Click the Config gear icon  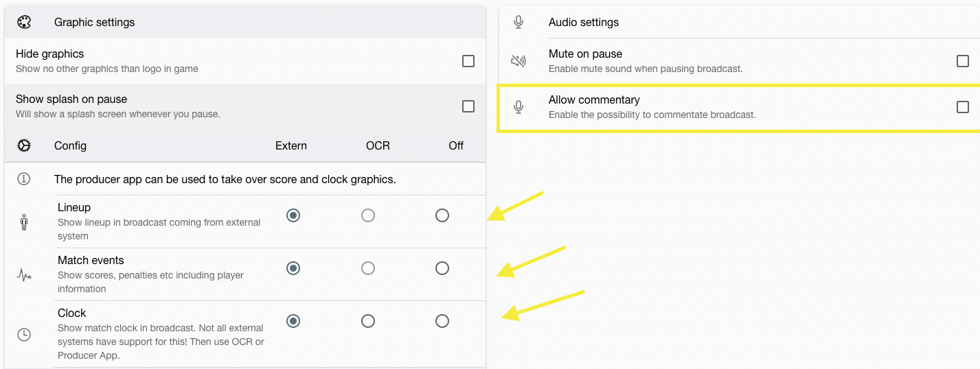coord(24,145)
